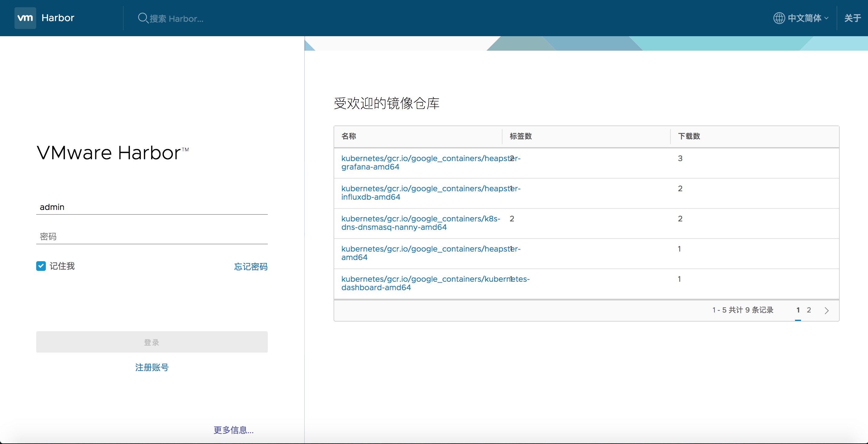Click the VMware vm logo icon
The width and height of the screenshot is (868, 444).
(25, 18)
